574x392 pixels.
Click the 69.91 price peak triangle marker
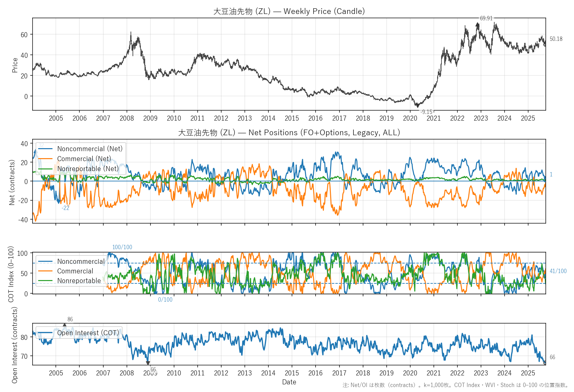(x=477, y=24)
